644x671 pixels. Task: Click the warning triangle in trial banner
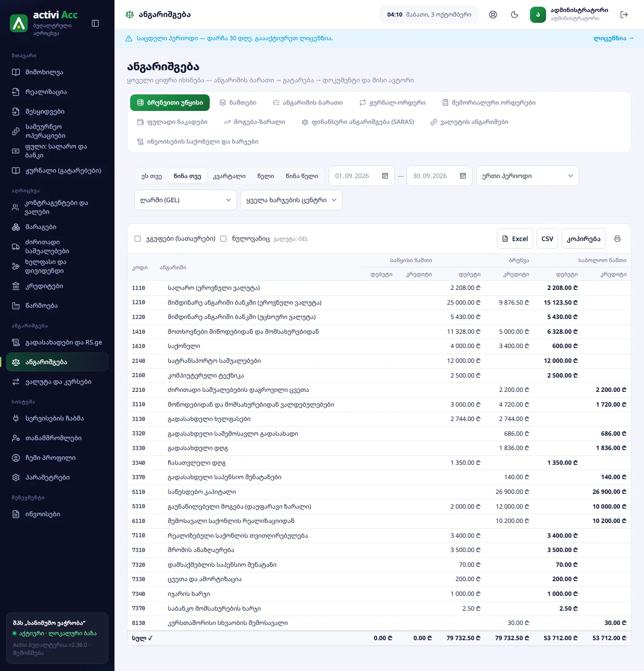point(129,38)
